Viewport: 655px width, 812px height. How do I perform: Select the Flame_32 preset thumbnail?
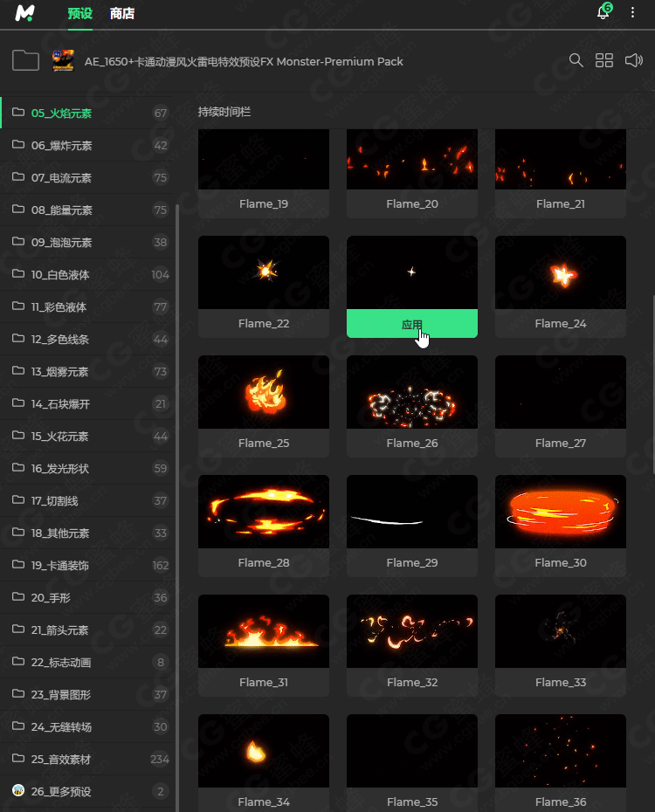(x=412, y=631)
